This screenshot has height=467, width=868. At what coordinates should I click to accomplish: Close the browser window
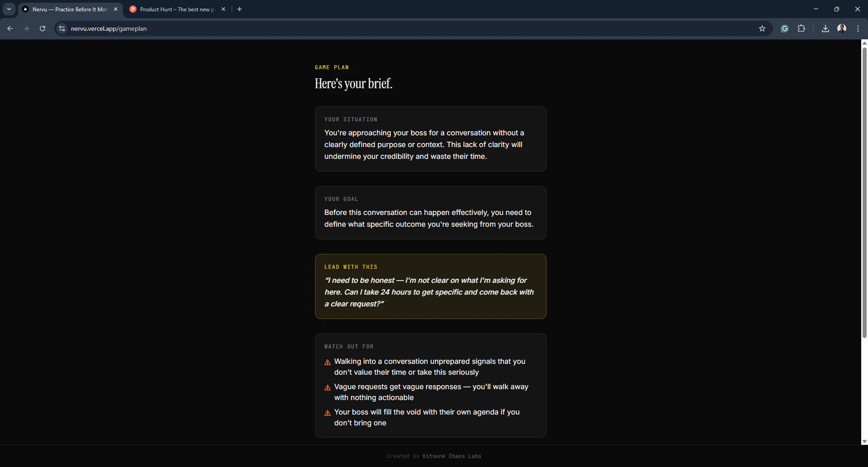[x=858, y=9]
